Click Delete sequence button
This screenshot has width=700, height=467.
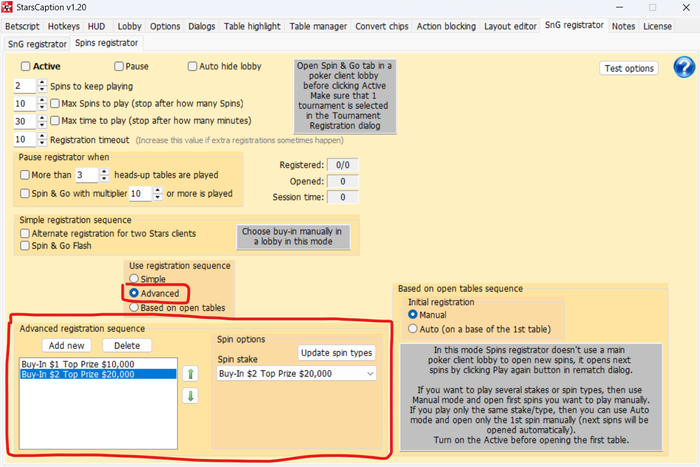click(127, 346)
